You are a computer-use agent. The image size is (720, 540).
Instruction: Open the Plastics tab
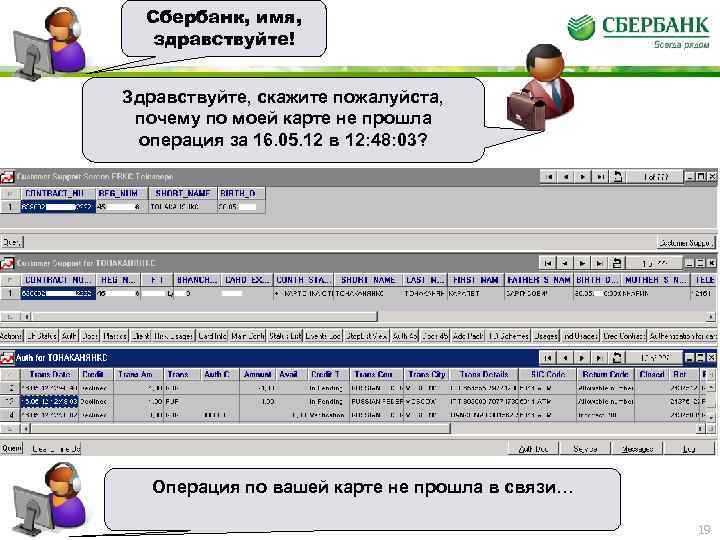[115, 336]
